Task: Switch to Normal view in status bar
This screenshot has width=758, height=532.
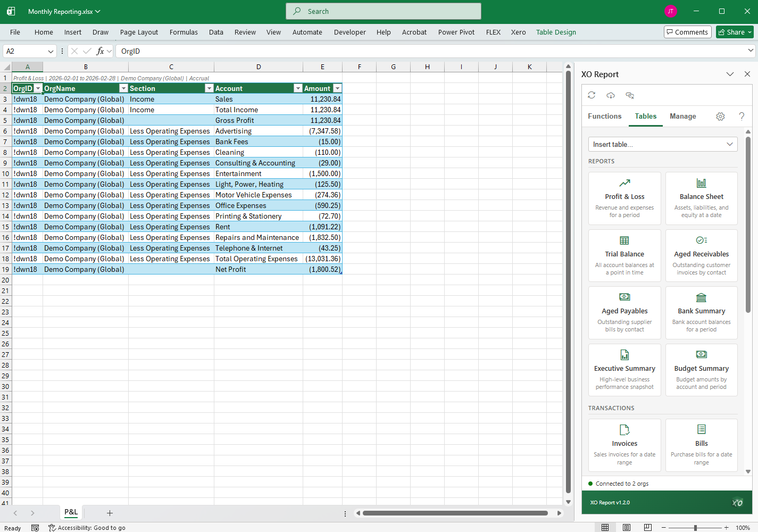Action: [605, 527]
